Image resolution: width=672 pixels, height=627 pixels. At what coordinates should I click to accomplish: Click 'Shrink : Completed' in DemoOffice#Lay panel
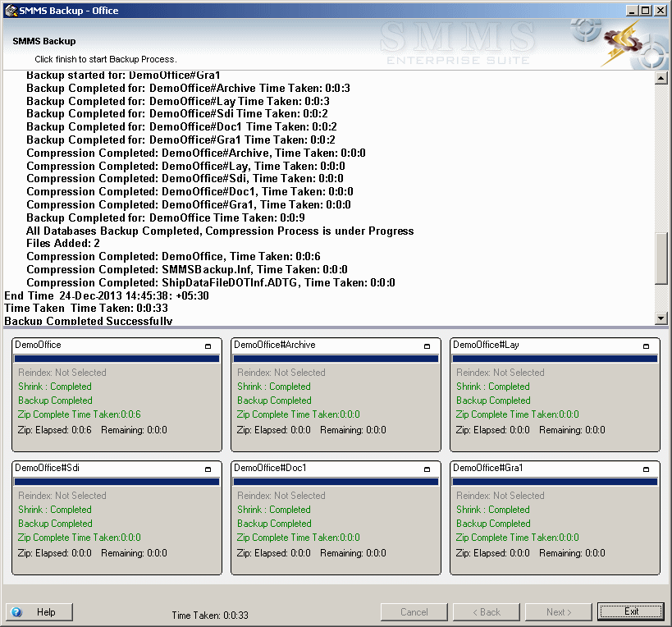point(493,387)
